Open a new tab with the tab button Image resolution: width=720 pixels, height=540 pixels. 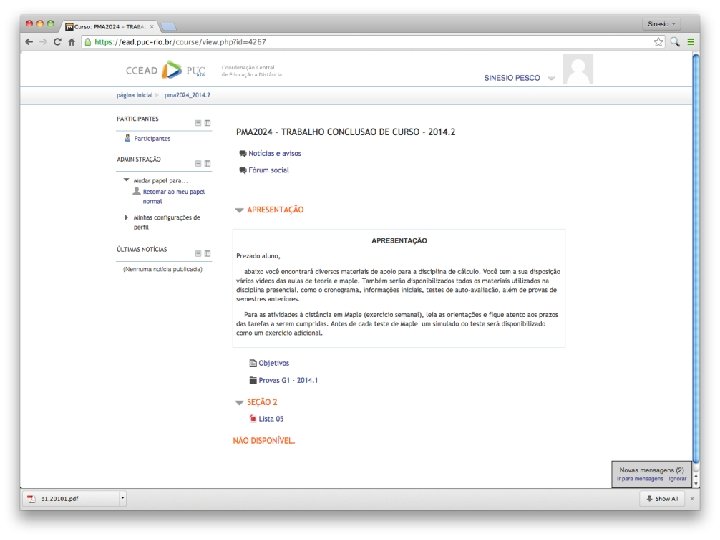click(168, 27)
